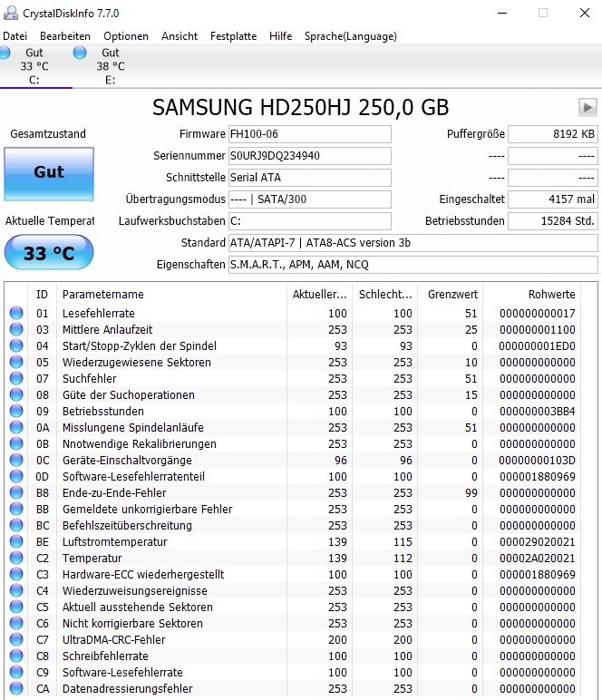
Task: Open the Datei menu
Action: (15, 36)
